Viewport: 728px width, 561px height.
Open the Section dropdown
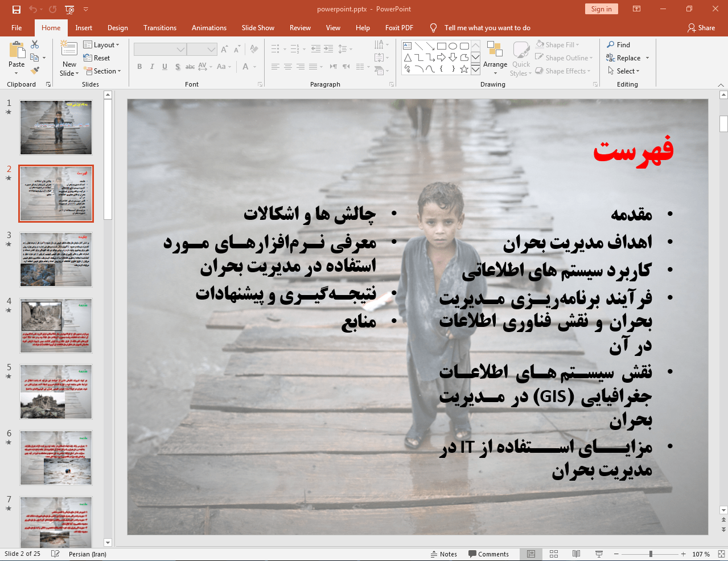(x=102, y=71)
